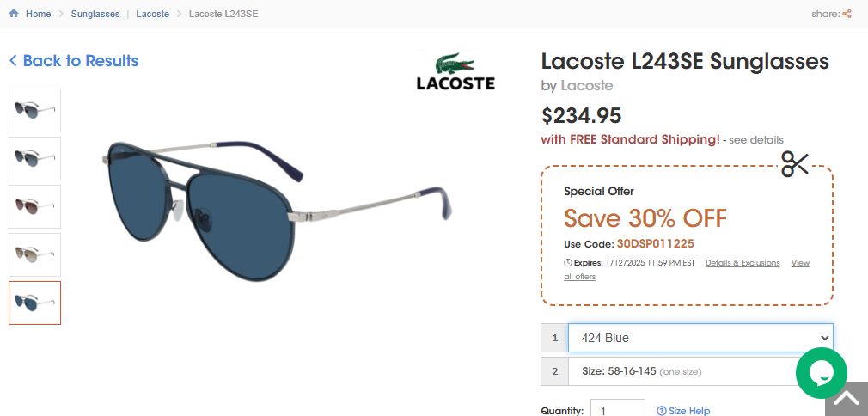Viewport: 868px width, 416px height.
Task: Click the Size Help question icon
Action: [662, 411]
